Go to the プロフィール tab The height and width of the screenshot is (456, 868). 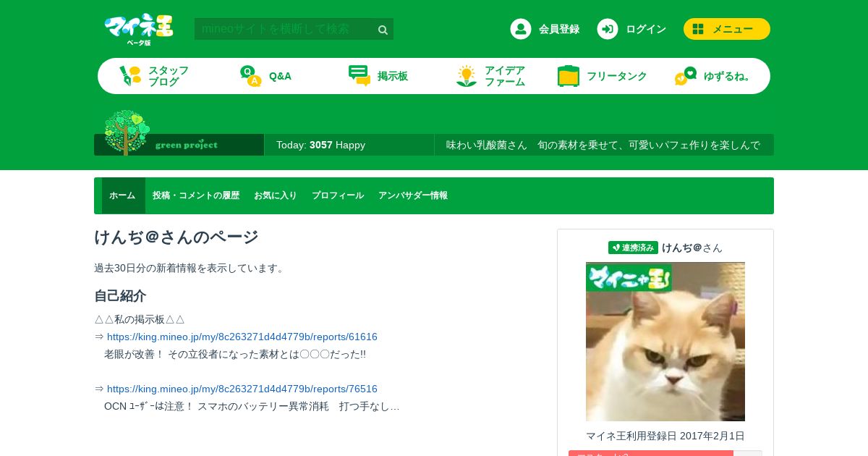click(x=338, y=195)
